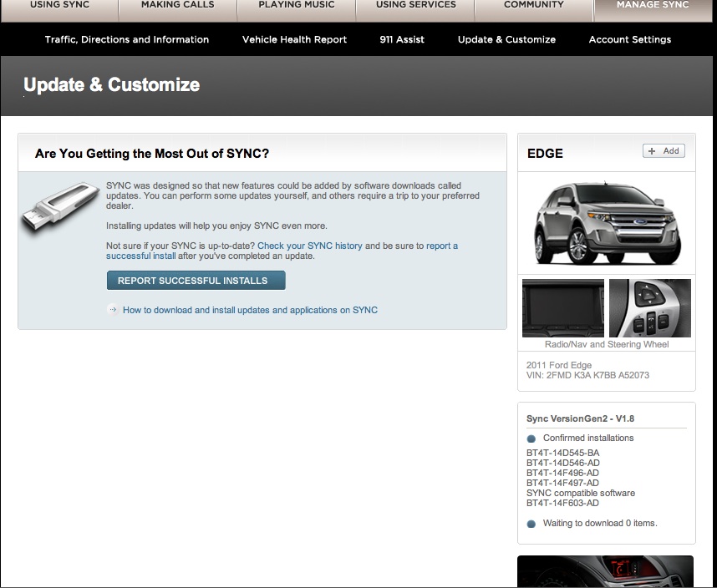The image size is (717, 588).
Task: Click the dashboard image at the bottom
Action: [x=605, y=571]
